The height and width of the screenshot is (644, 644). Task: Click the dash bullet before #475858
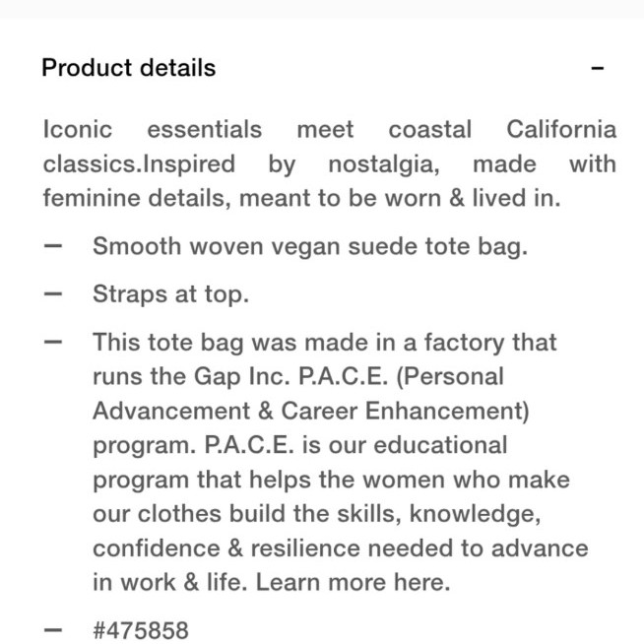53,629
